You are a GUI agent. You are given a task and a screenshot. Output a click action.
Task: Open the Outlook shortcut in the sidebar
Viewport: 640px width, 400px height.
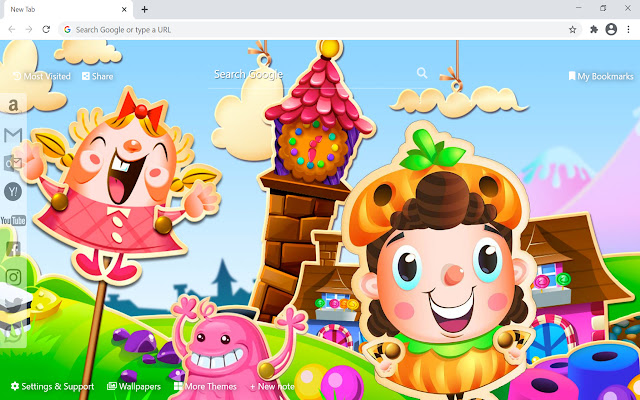[x=13, y=163]
